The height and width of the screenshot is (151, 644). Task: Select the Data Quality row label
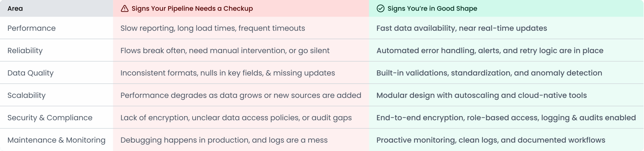(30, 73)
